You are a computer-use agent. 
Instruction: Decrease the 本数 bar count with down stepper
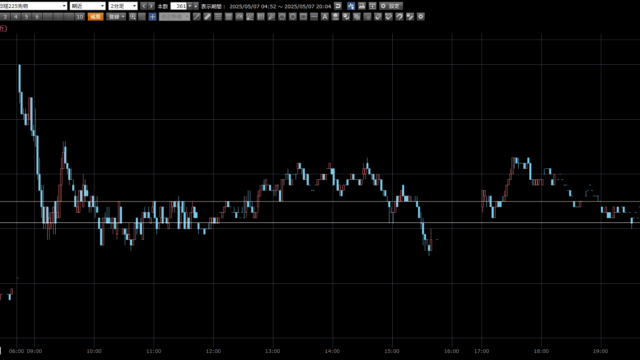[x=190, y=6]
